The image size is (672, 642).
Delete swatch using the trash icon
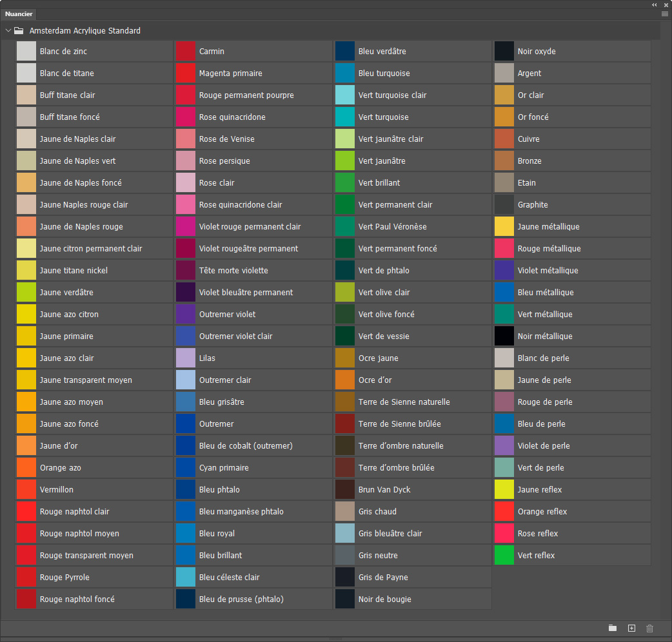[649, 628]
